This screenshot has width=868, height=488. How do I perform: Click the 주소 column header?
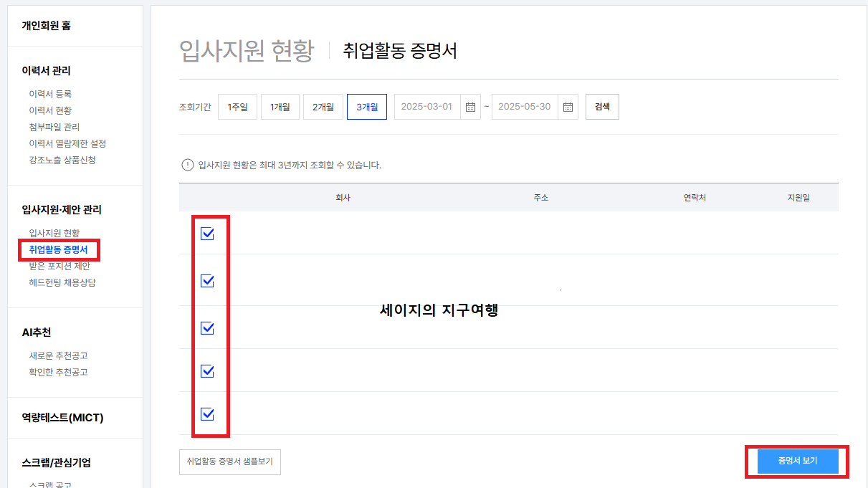click(x=540, y=198)
